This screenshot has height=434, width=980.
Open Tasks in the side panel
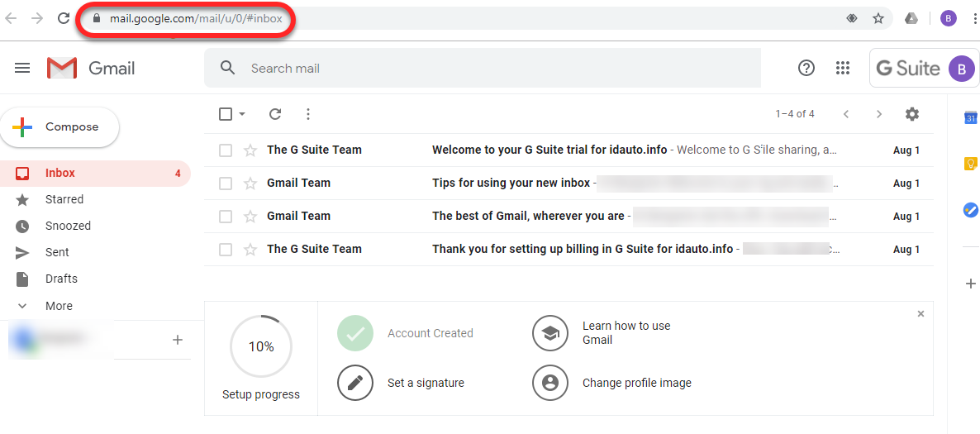[x=970, y=209]
